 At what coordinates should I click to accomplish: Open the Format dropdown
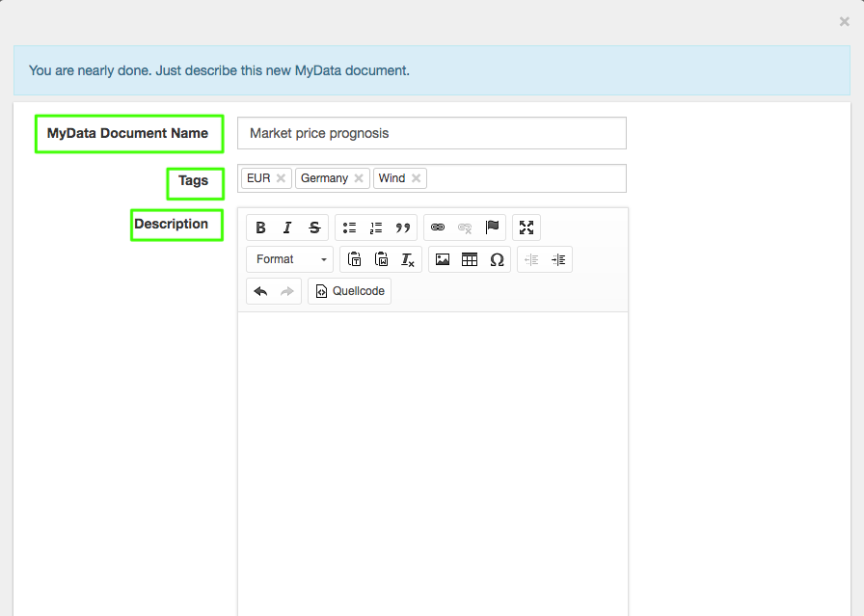[x=290, y=259]
